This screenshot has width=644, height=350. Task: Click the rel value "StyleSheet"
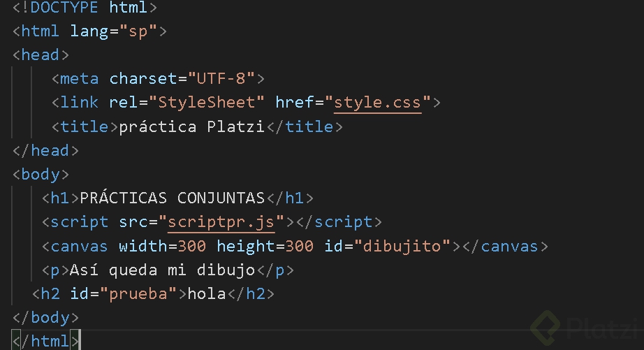pyautogui.click(x=207, y=103)
